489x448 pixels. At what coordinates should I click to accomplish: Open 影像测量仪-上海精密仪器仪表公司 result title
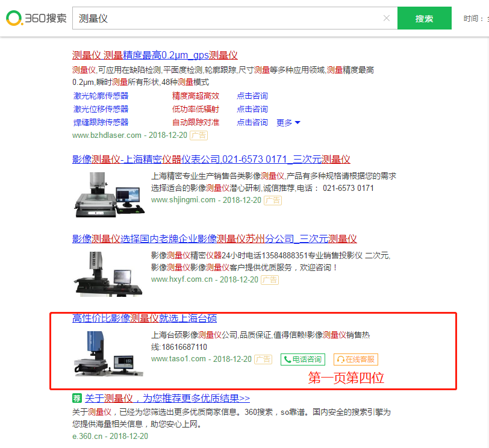click(x=211, y=160)
